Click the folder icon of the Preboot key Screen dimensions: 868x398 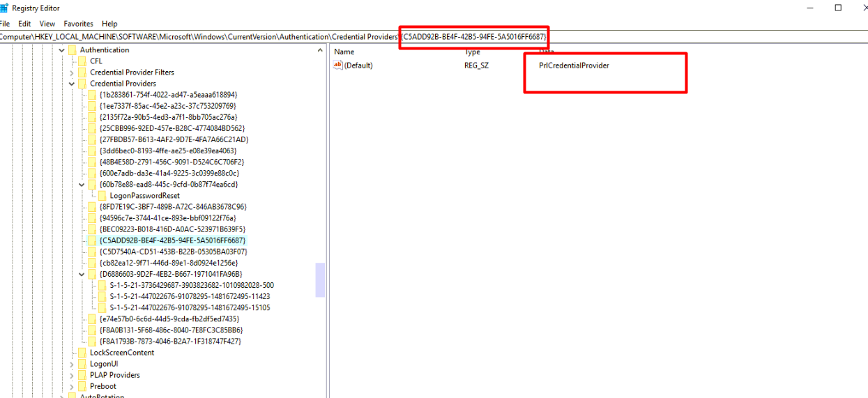click(x=82, y=386)
